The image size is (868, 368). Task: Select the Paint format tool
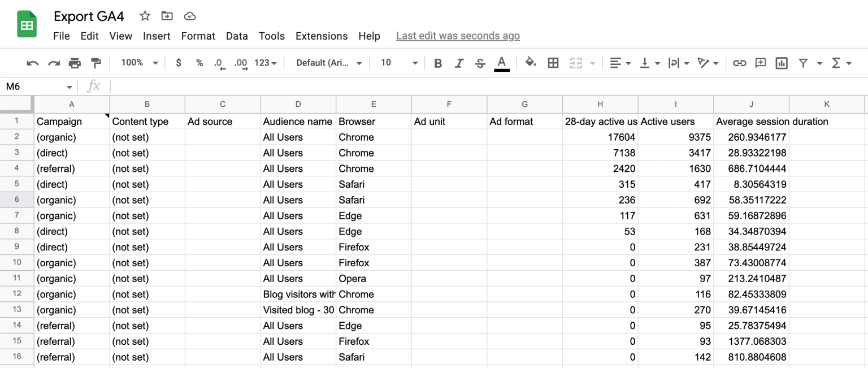pos(96,63)
